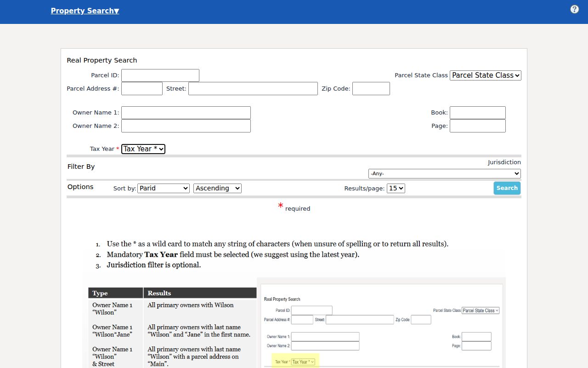The height and width of the screenshot is (368, 588).
Task: Click the Owner Name 1 field
Action: click(186, 113)
